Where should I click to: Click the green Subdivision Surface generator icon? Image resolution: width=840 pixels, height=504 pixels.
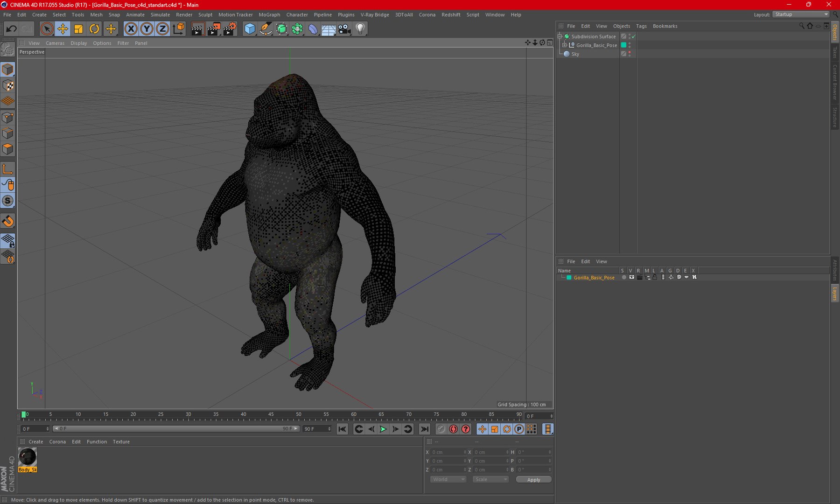pos(281,29)
